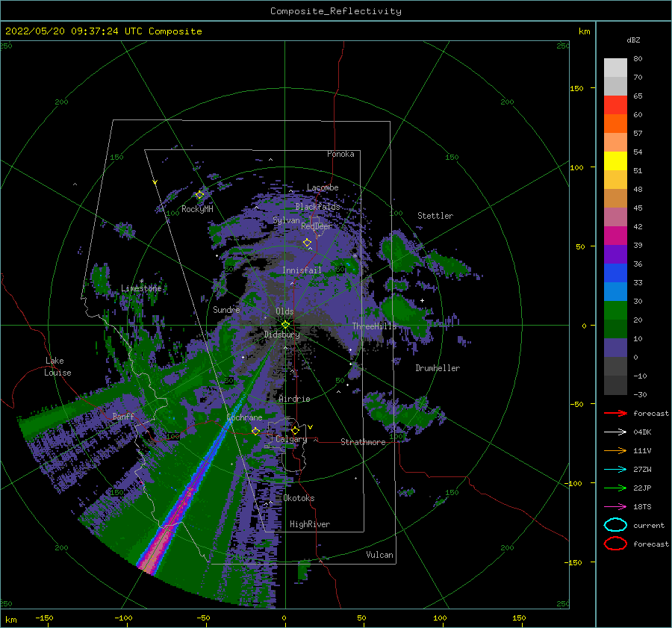Select the Didsbury label
Image resolution: width=672 pixels, height=628 pixels.
point(281,335)
